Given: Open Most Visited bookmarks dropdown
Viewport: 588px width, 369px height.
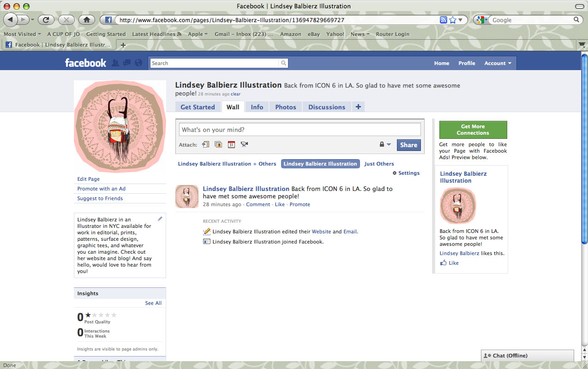Looking at the screenshot, I should tap(22, 34).
